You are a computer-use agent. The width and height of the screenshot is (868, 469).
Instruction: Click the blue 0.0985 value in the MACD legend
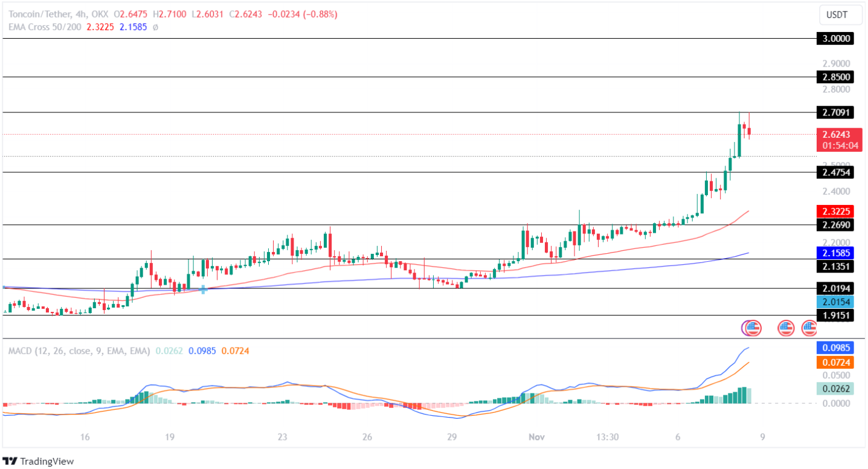click(x=202, y=351)
